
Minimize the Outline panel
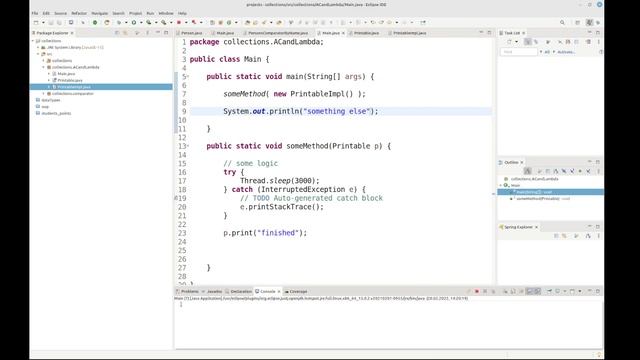pyautogui.click(x=589, y=162)
